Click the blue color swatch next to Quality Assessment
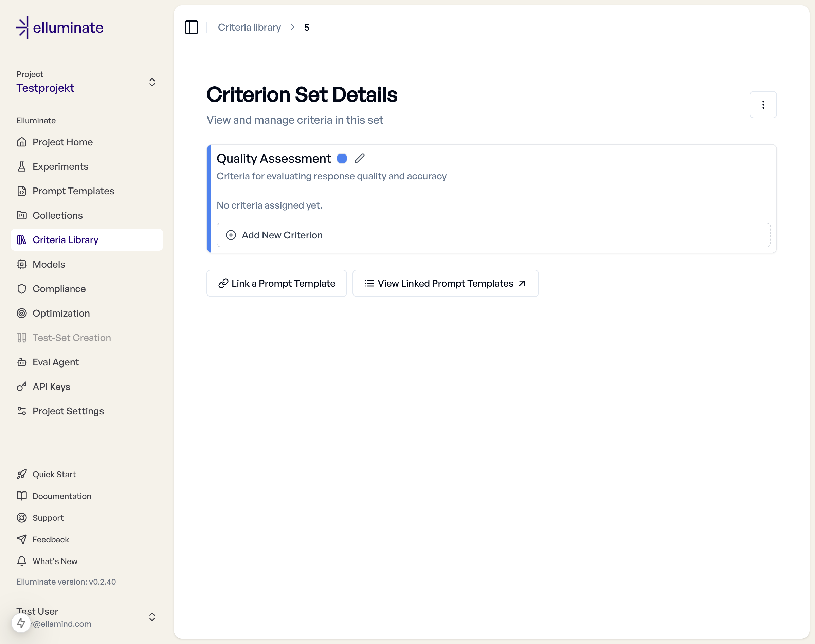Screen dimensions: 815x644 point(342,158)
